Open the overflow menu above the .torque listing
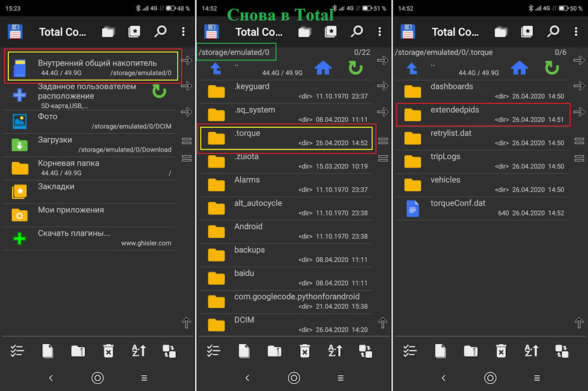This screenshot has height=391, width=588. point(576,31)
